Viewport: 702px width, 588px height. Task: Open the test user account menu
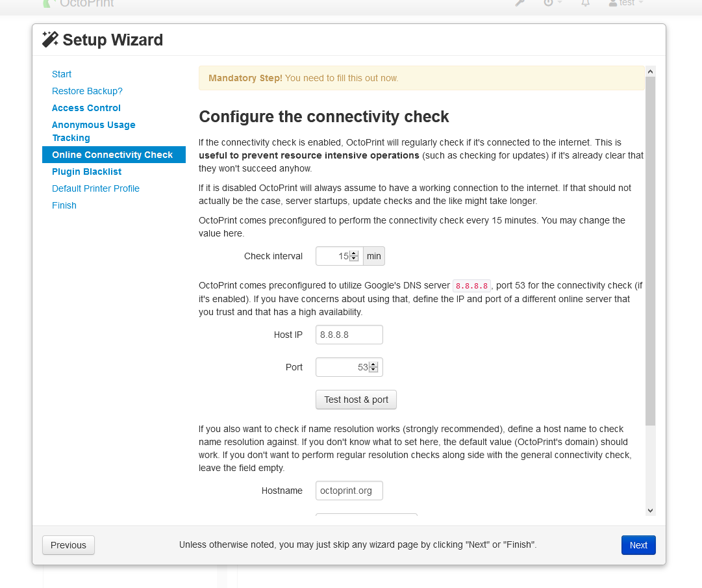coord(626,3)
